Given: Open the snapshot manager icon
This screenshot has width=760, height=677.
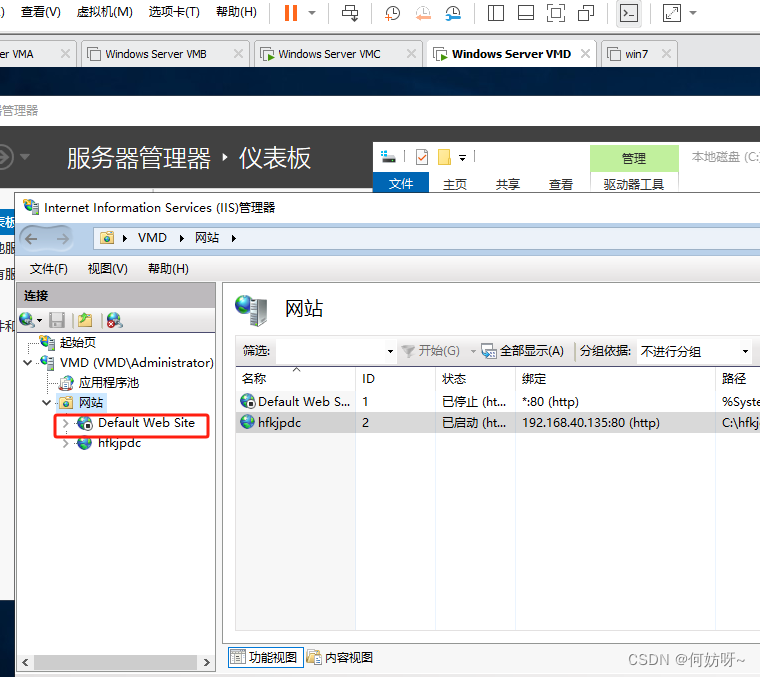Looking at the screenshot, I should (453, 13).
